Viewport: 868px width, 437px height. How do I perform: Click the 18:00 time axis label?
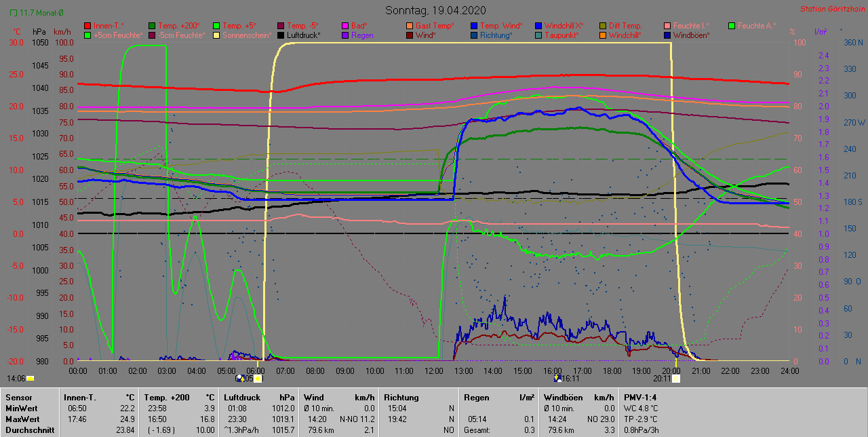click(612, 370)
